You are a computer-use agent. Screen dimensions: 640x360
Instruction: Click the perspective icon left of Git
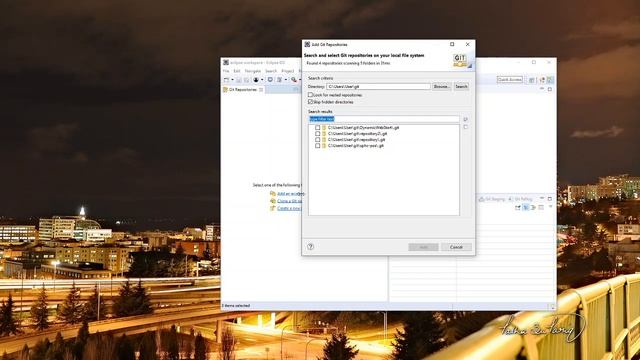click(x=542, y=80)
